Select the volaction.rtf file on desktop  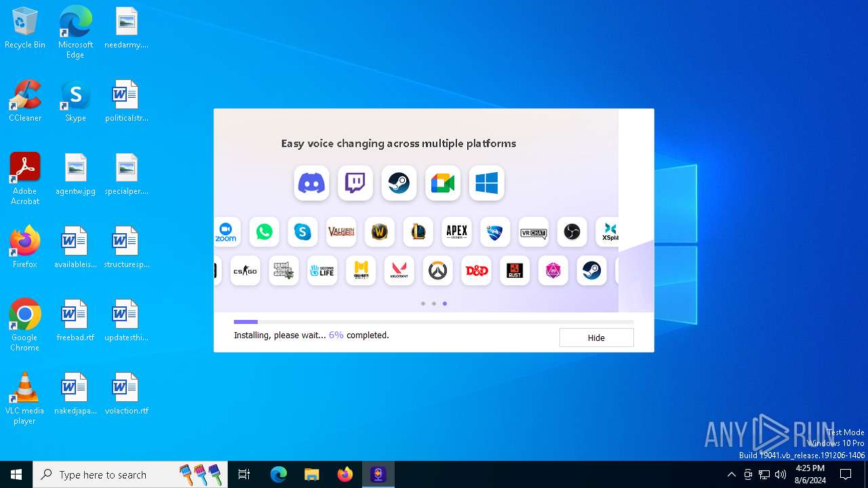point(126,394)
